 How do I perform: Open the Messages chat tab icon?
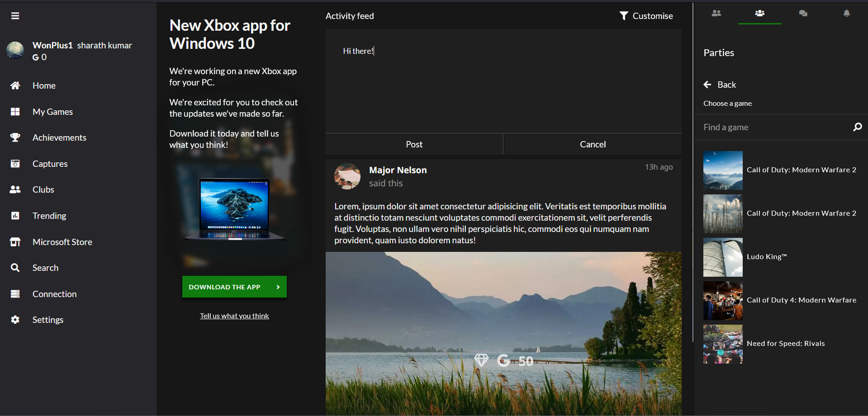pos(803,13)
